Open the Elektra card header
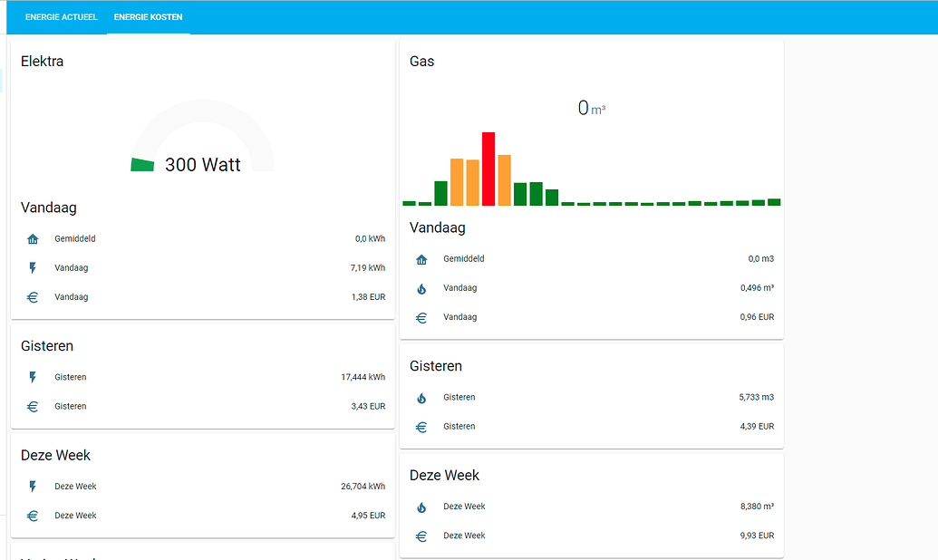 coord(42,61)
